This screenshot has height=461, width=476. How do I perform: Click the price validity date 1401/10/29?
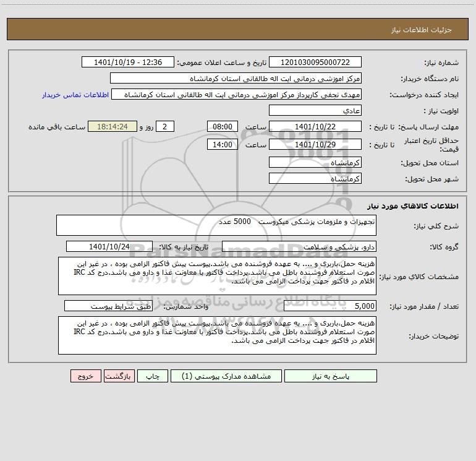pyautogui.click(x=315, y=144)
